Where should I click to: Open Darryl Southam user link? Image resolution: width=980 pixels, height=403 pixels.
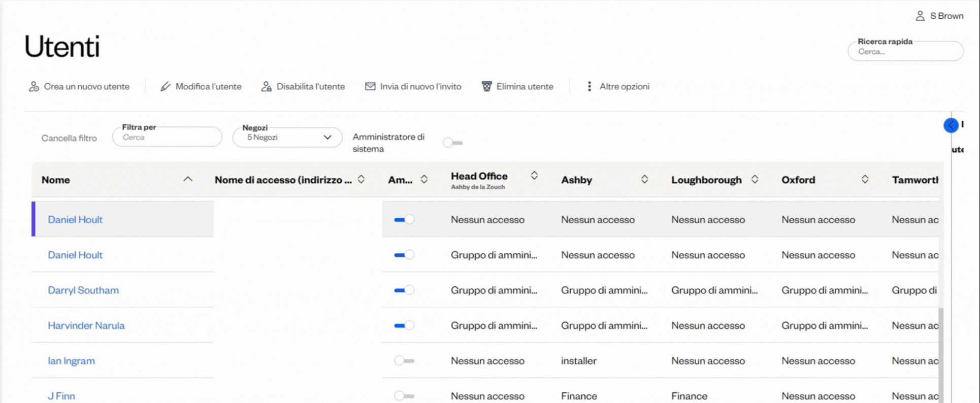coord(83,290)
